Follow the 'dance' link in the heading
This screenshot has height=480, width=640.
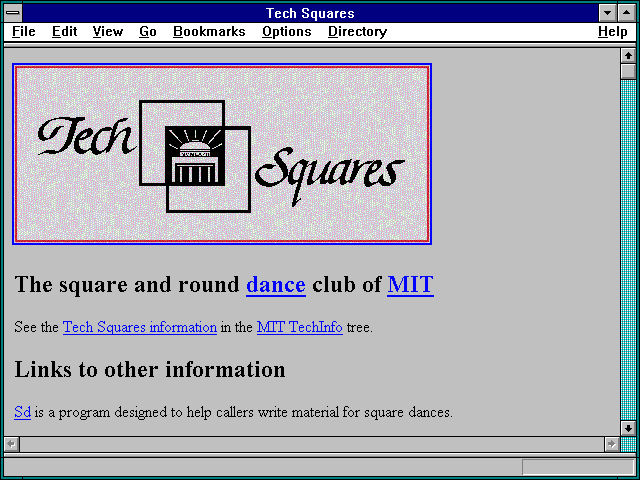(276, 284)
